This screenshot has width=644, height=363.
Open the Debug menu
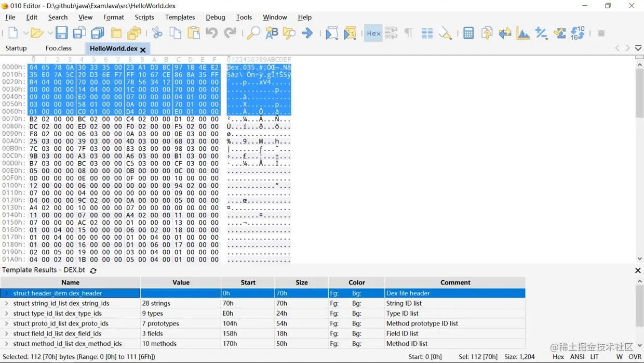pyautogui.click(x=216, y=17)
